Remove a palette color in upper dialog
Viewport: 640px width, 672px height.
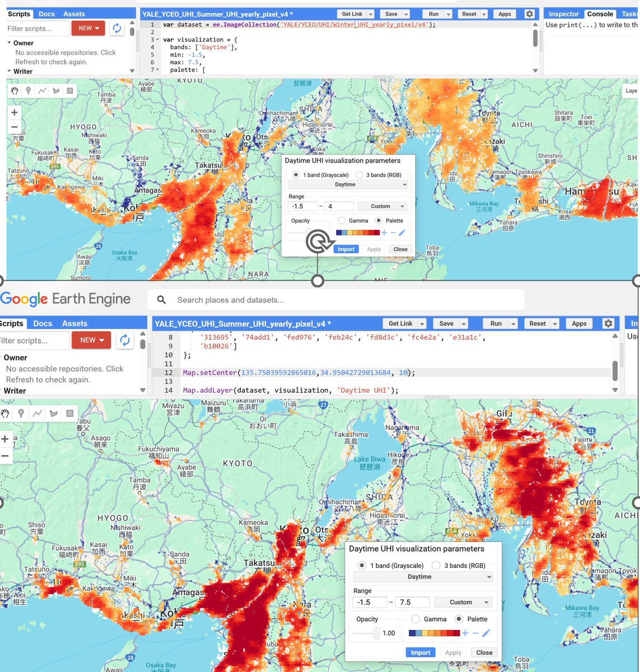coord(393,232)
